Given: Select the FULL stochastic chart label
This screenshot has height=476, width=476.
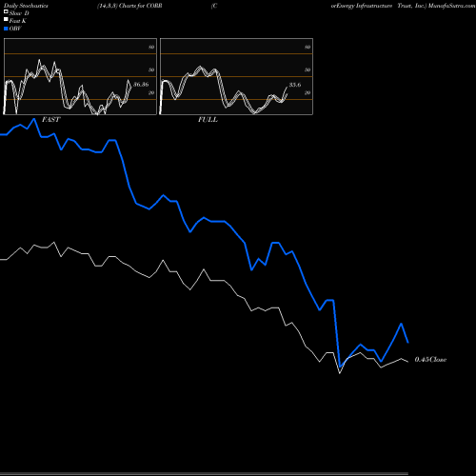Looking at the screenshot, I should [208, 120].
